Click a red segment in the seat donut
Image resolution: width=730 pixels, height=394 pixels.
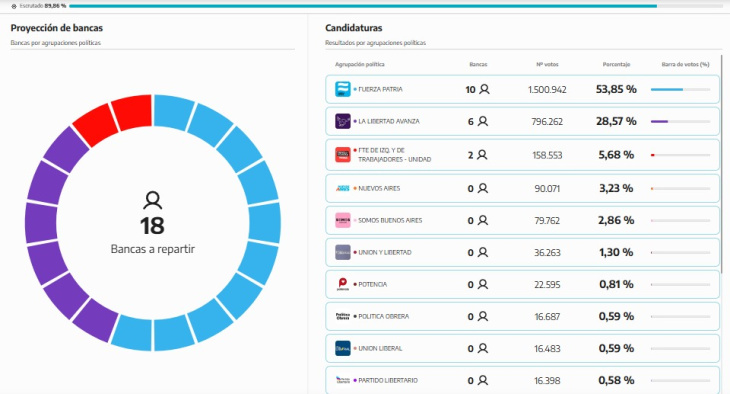(x=132, y=111)
